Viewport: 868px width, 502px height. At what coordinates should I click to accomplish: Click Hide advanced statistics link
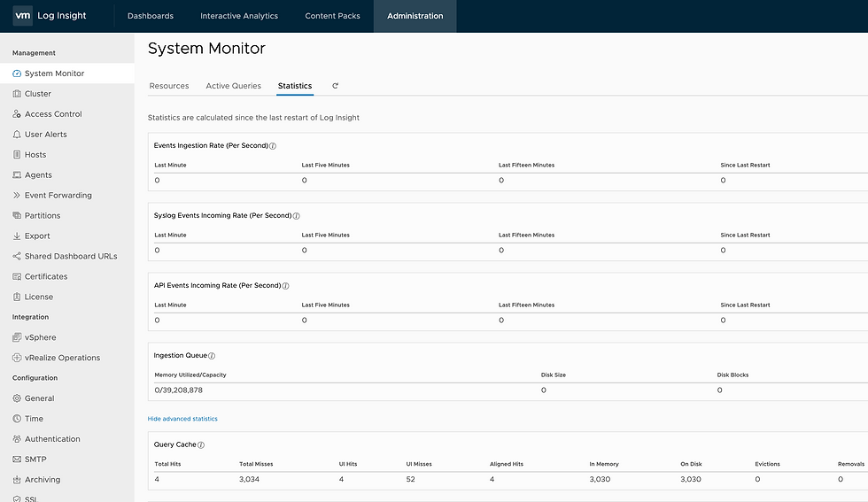point(182,419)
